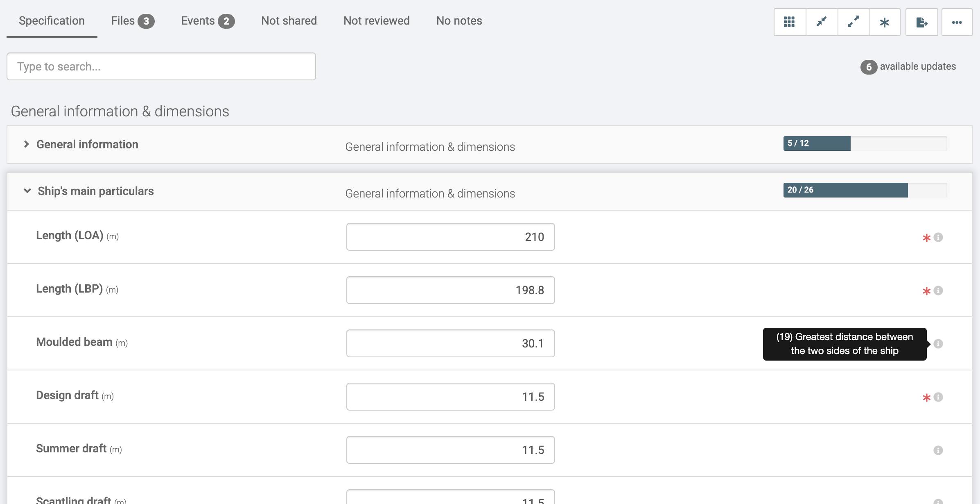Open the three-dots more options menu
Image resolution: width=980 pixels, height=504 pixels.
957,22
